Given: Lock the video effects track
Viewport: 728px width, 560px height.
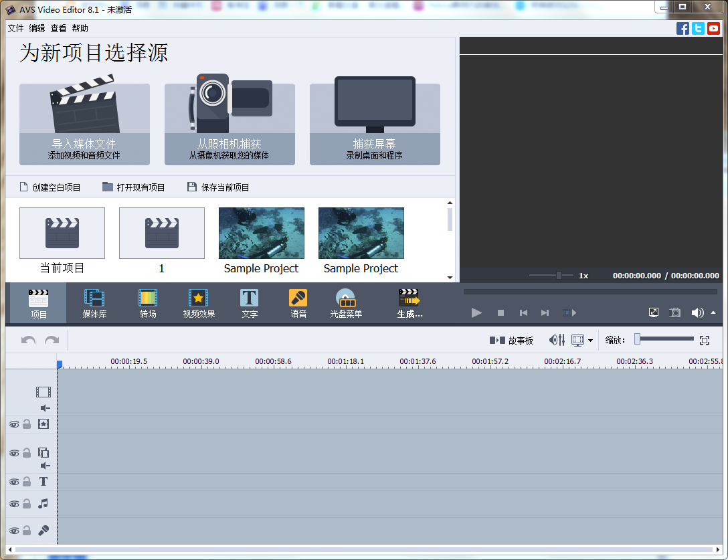Looking at the screenshot, I should pyautogui.click(x=27, y=424).
